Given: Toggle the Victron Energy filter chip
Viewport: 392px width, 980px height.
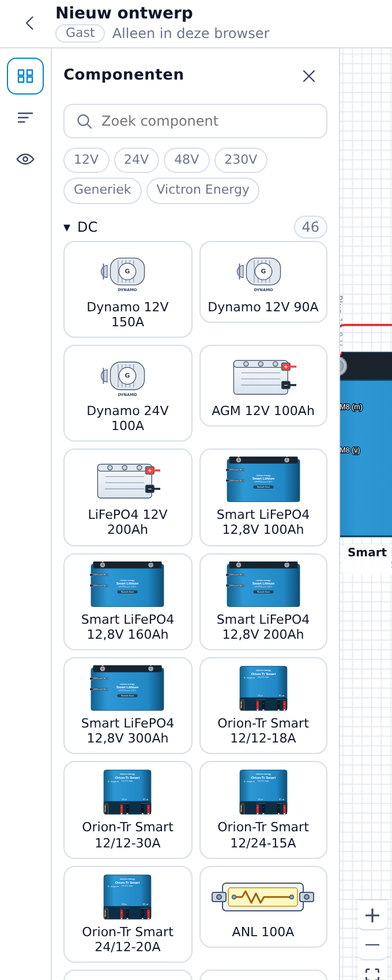Looking at the screenshot, I should pyautogui.click(x=203, y=190).
